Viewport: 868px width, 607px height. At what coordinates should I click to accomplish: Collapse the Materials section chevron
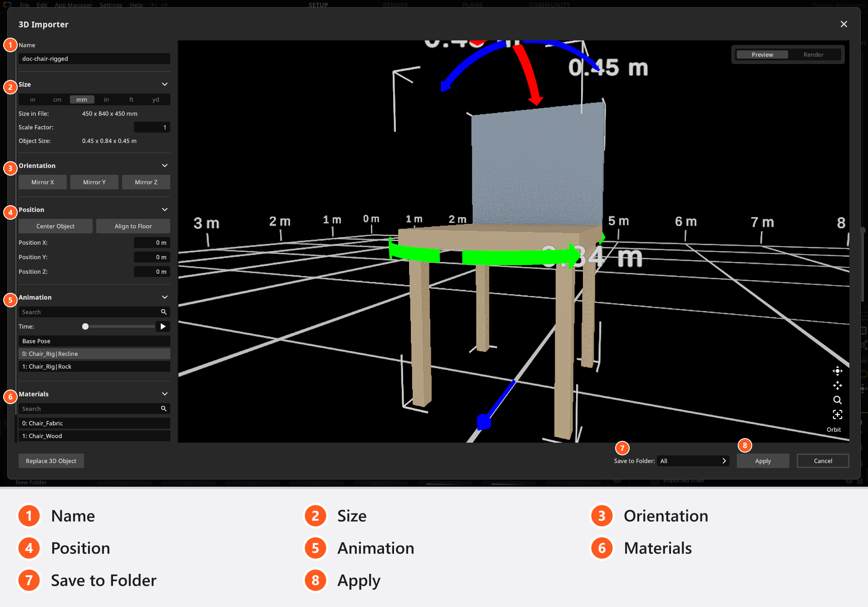click(x=165, y=394)
